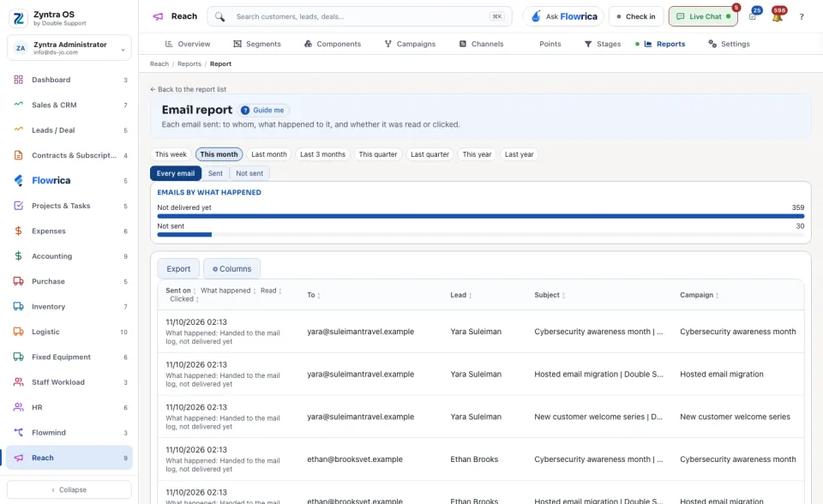Open the Settings tab

(729, 44)
